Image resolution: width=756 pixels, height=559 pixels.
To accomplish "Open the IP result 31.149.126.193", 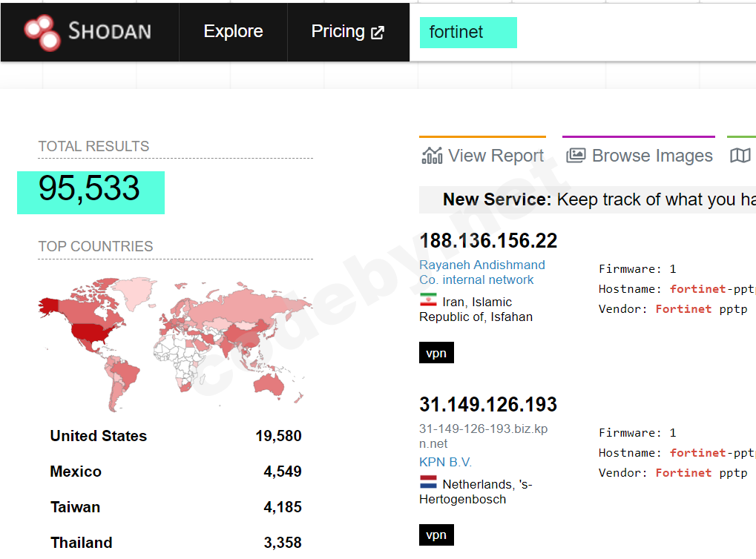I will (488, 404).
